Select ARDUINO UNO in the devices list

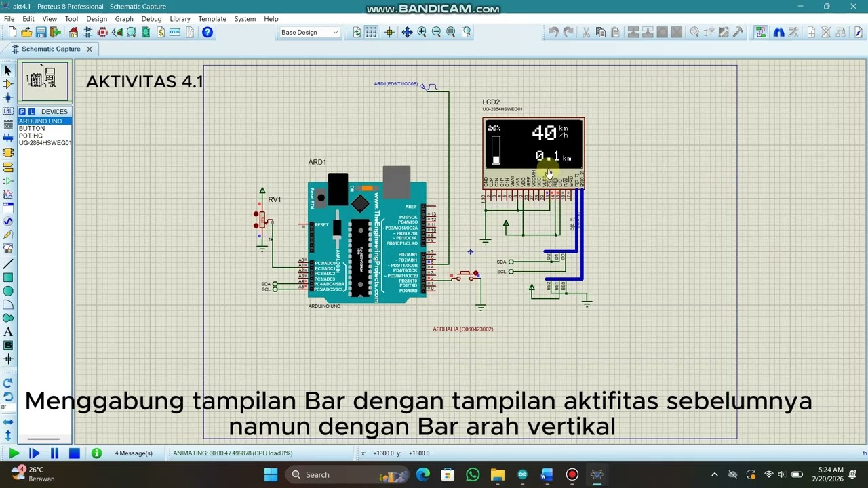pyautogui.click(x=43, y=121)
